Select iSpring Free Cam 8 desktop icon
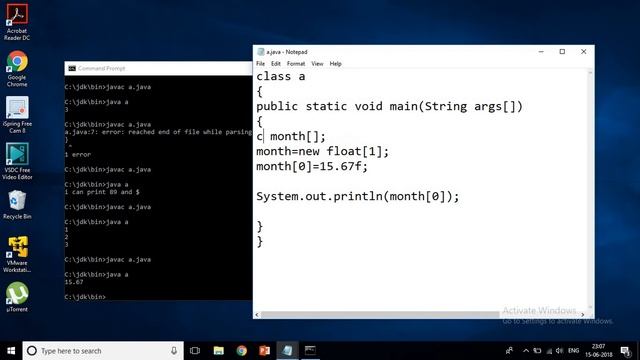 point(17,115)
